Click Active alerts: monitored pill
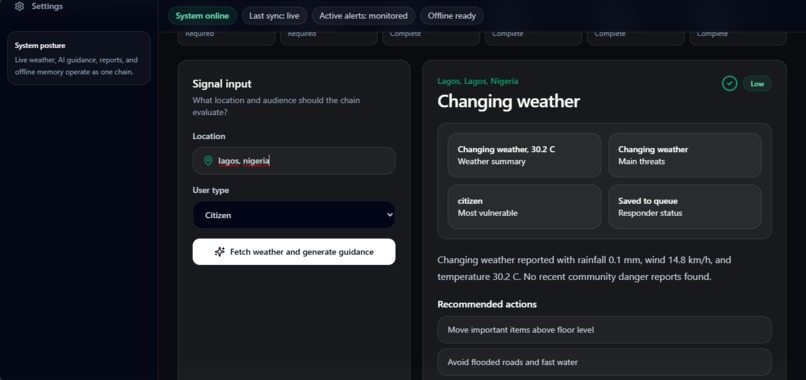Screen dimensions: 806x380 pos(363,16)
